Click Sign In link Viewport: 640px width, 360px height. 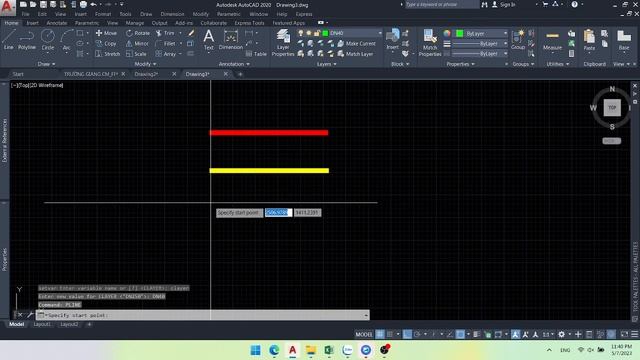coord(508,4)
